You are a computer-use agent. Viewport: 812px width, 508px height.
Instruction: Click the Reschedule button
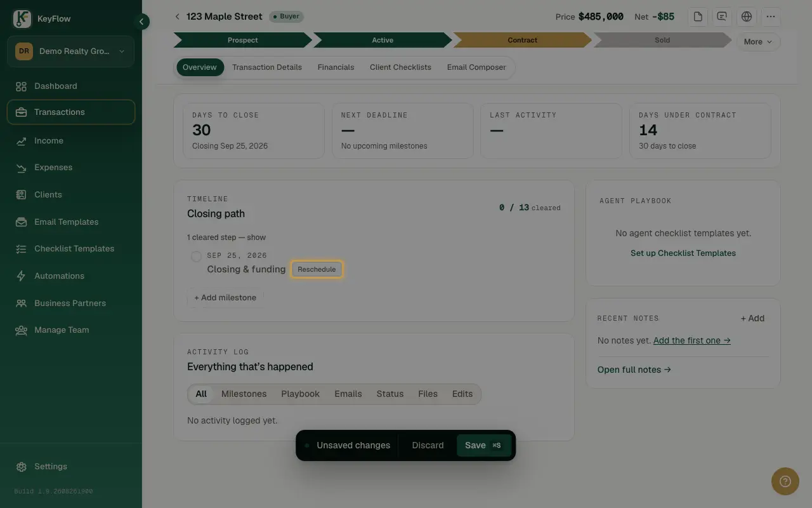(317, 269)
